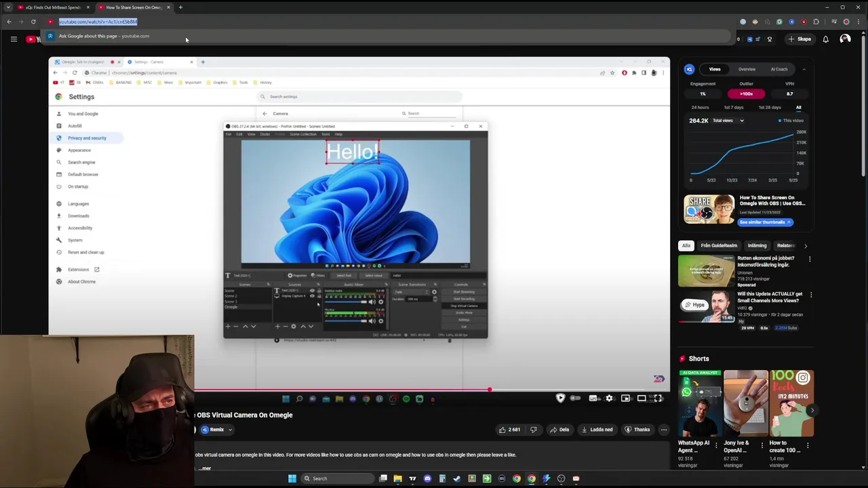Open the Total views dropdown
Screen dimensions: 868x488
point(728,121)
